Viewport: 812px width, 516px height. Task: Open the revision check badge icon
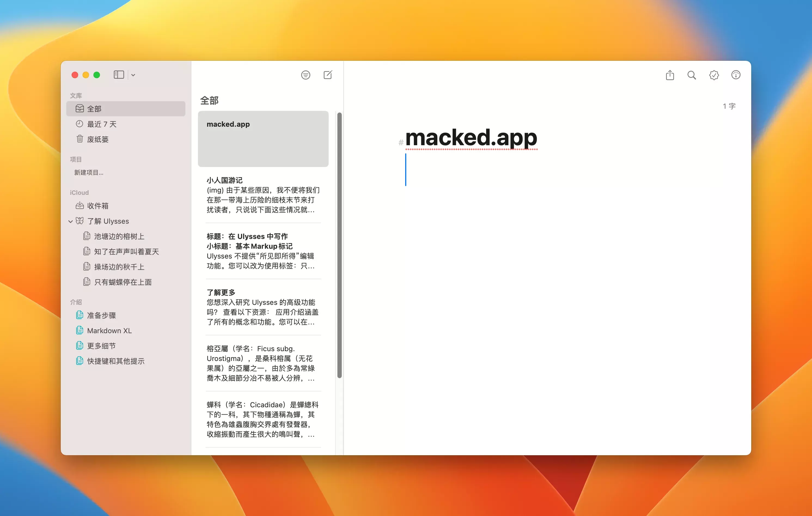(714, 75)
